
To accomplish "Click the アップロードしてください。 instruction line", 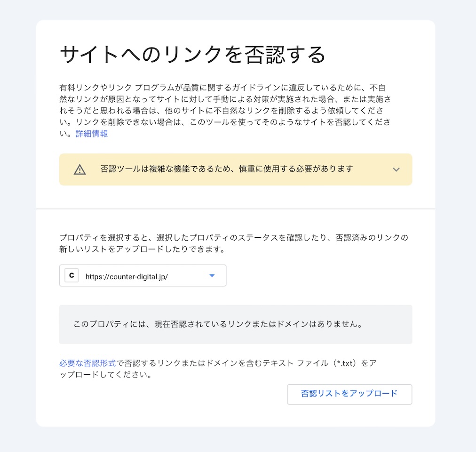I will pyautogui.click(x=105, y=376).
